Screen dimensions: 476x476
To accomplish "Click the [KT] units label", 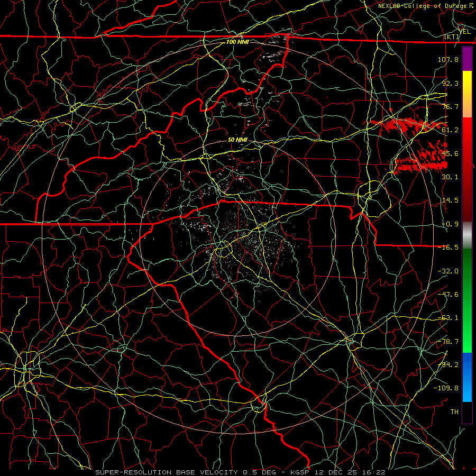I will pos(452,37).
